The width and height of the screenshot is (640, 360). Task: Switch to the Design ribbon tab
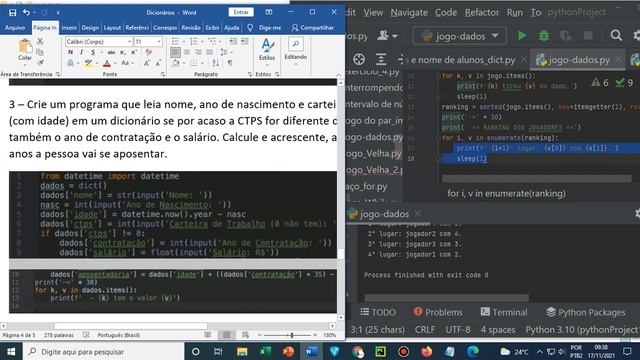[90, 28]
